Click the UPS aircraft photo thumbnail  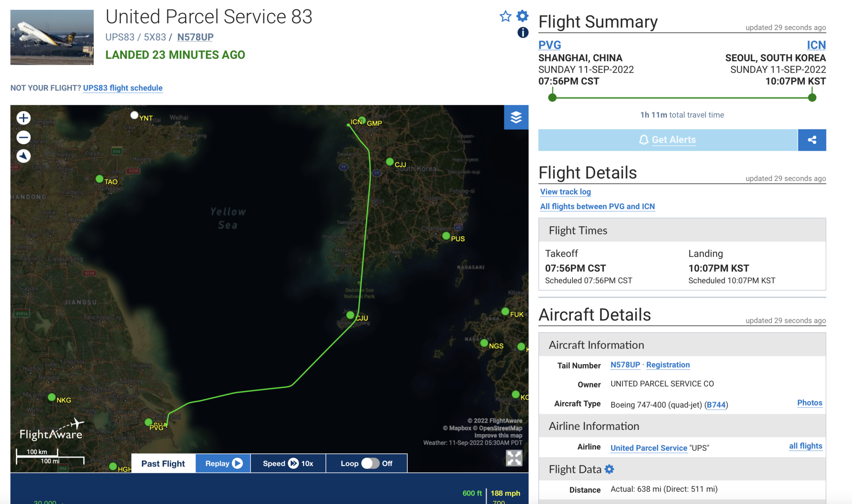coord(52,37)
